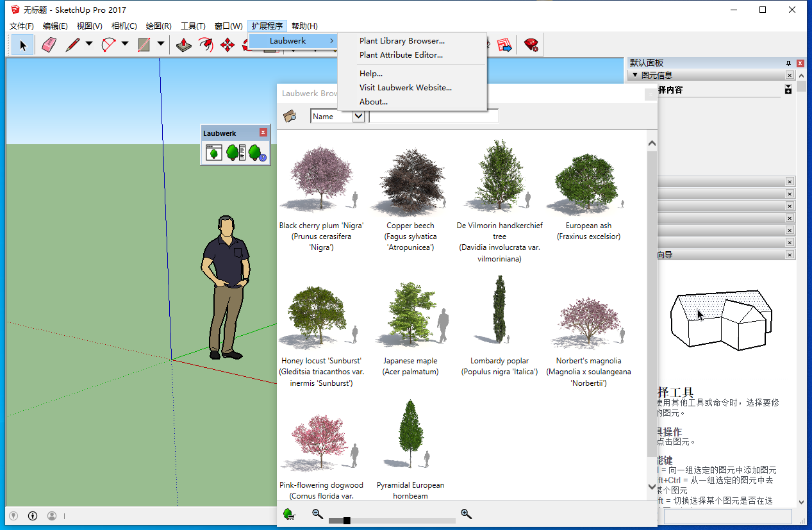Select About... in Laubwerk submenu
The width and height of the screenshot is (812, 530).
[374, 102]
